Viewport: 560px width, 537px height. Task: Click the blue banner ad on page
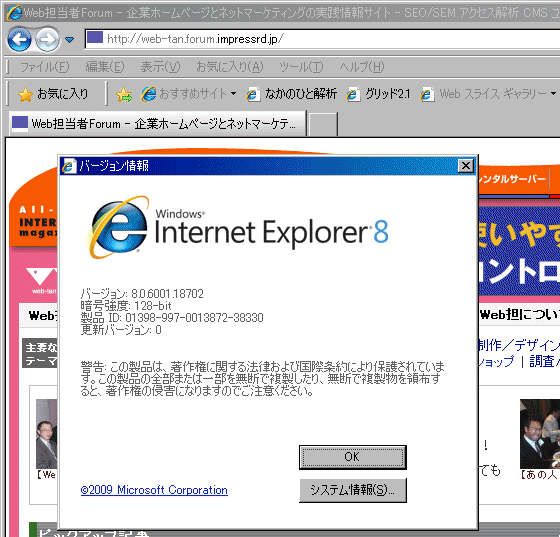[x=519, y=251]
